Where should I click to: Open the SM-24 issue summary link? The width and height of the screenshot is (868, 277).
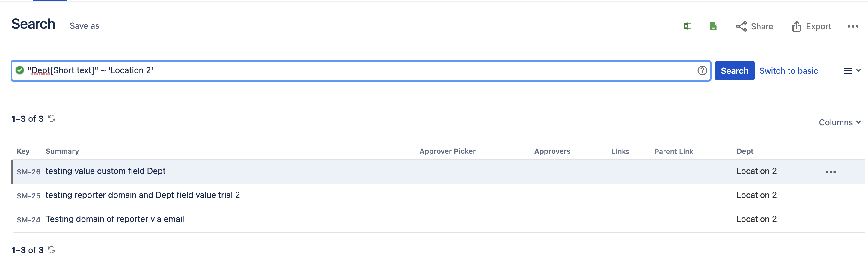114,219
